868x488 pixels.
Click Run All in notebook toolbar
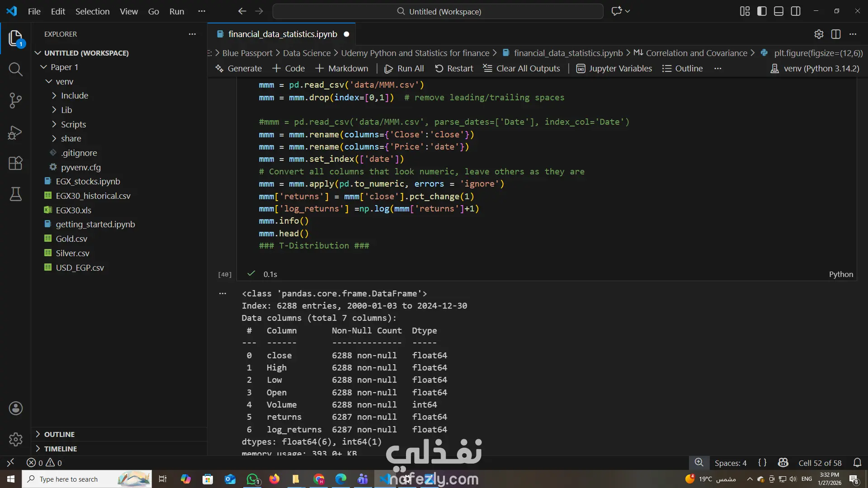point(404,68)
